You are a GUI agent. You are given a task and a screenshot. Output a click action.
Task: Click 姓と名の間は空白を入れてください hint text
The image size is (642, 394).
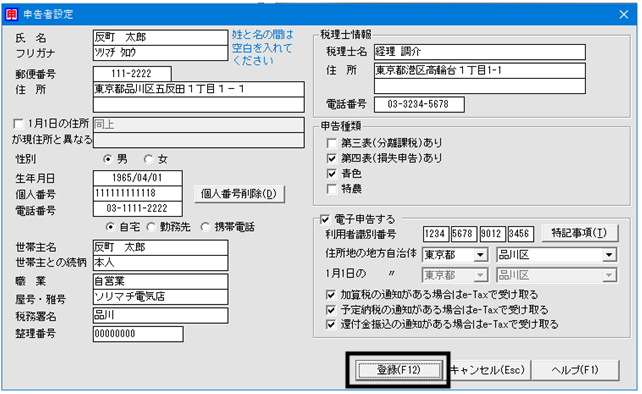(x=262, y=48)
